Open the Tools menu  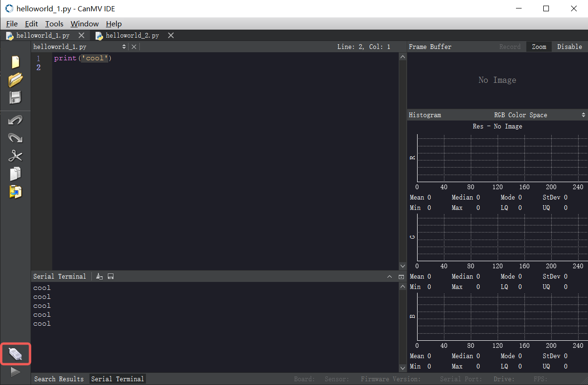point(54,24)
